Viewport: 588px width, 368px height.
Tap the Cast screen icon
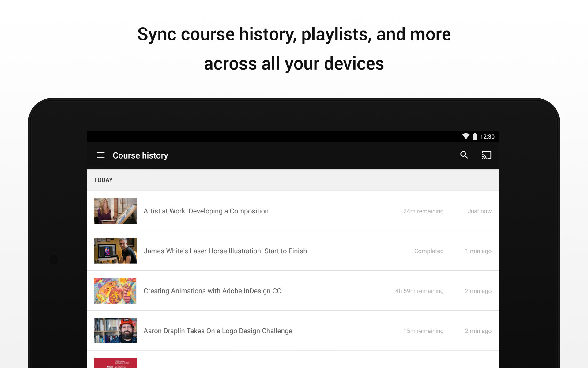pyautogui.click(x=486, y=155)
